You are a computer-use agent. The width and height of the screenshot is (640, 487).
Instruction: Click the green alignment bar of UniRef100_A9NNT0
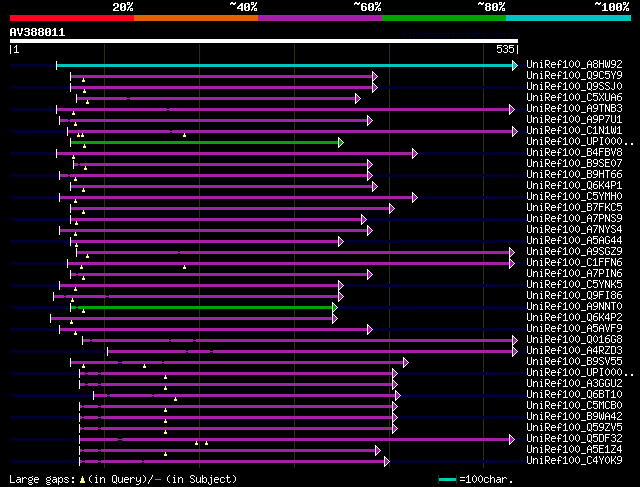tap(203, 307)
